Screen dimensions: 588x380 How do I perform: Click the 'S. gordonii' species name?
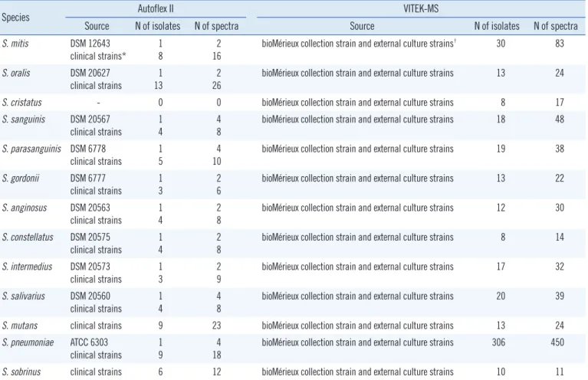[20, 178]
